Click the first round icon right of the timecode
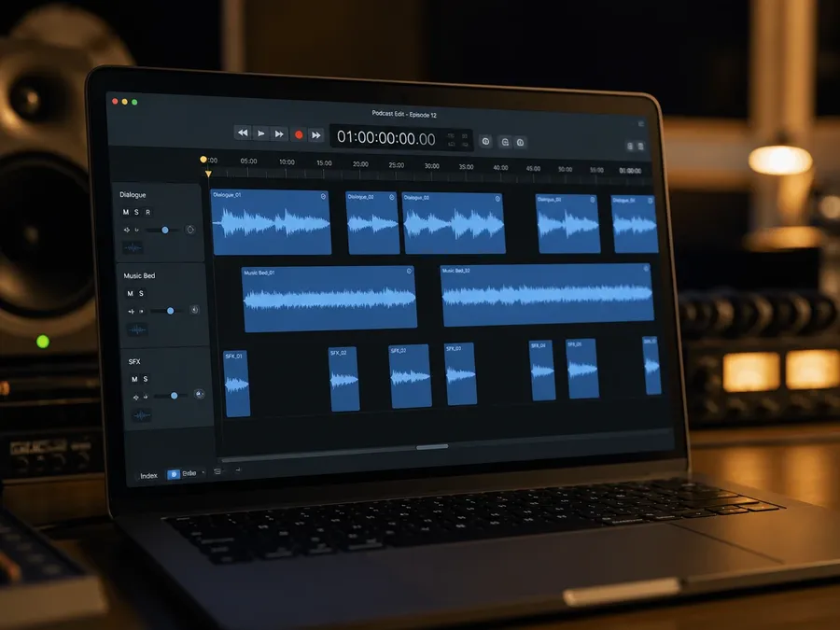This screenshot has height=630, width=840. (486, 142)
